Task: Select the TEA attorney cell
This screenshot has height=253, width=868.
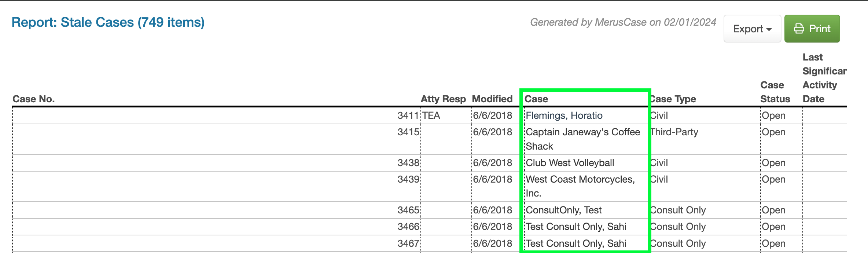Action: 431,115
